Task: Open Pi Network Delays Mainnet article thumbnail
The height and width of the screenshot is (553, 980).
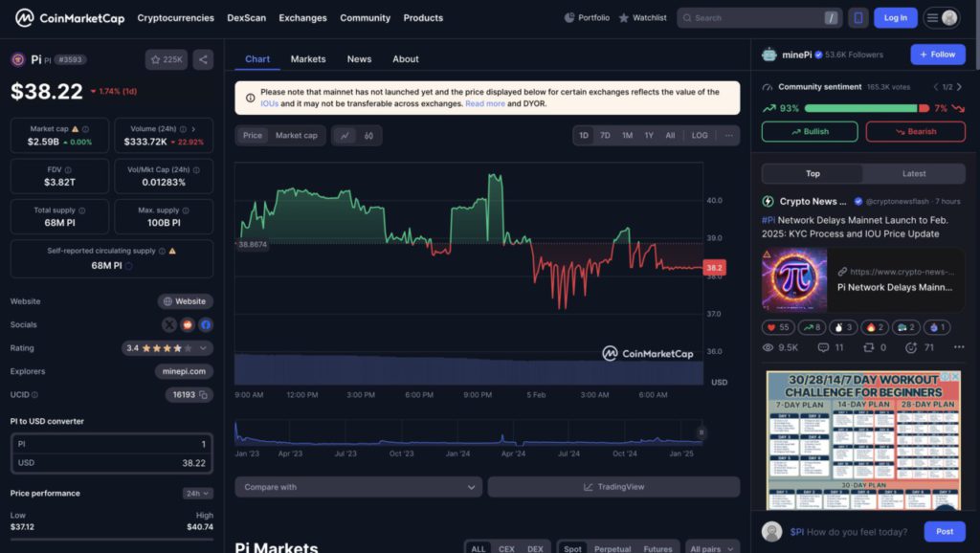Action: 794,279
